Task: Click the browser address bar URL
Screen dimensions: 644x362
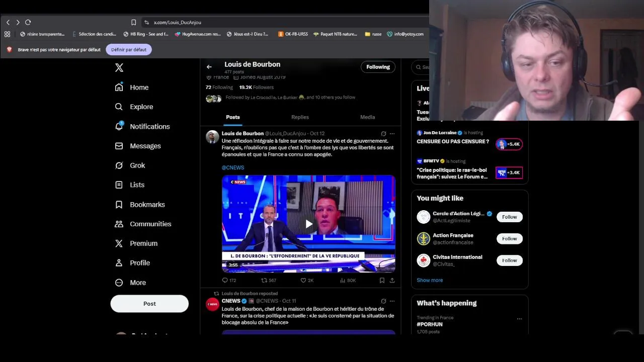Action: click(x=178, y=22)
